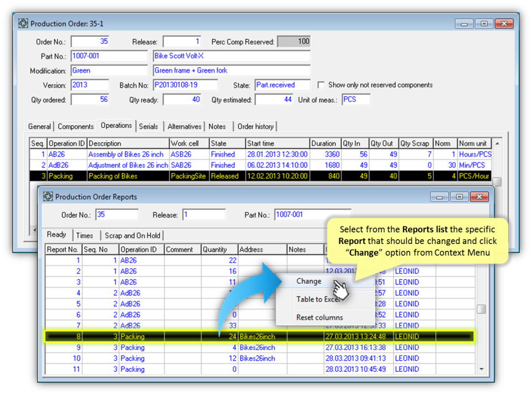Select report 11 Packing quantity 0
This screenshot has width=532, height=395.
tap(260, 369)
